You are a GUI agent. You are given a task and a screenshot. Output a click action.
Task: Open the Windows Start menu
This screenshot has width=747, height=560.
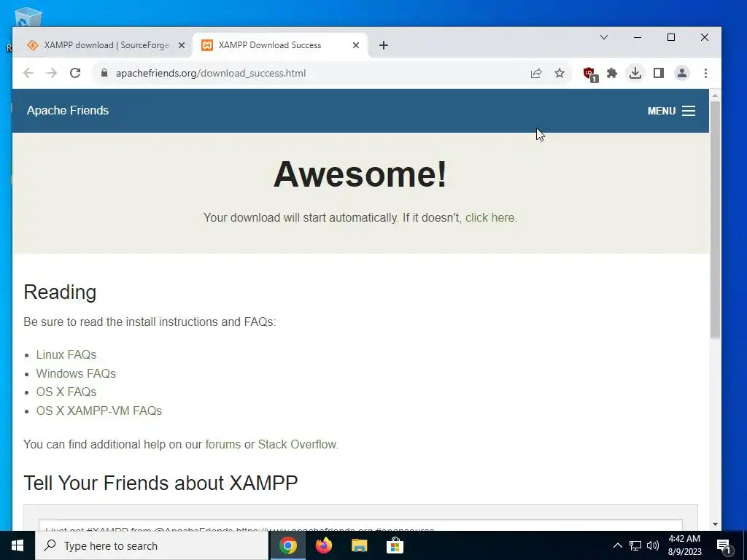click(x=18, y=545)
